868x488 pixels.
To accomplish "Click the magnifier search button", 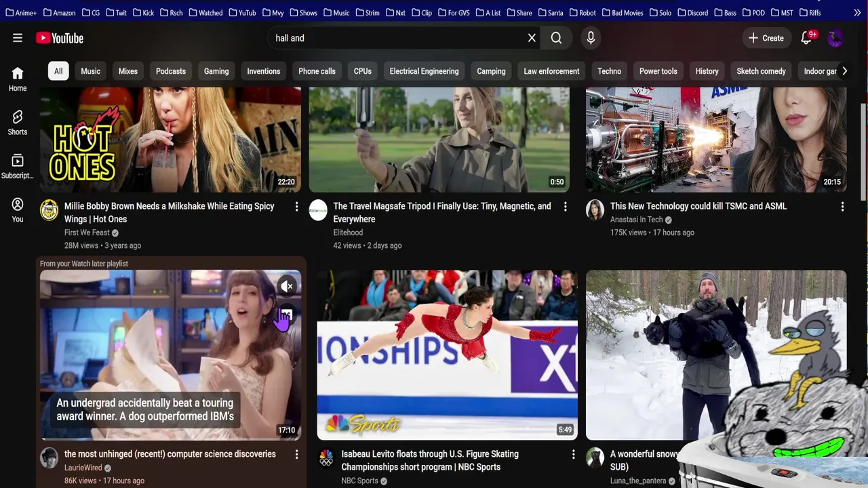I will click(557, 38).
